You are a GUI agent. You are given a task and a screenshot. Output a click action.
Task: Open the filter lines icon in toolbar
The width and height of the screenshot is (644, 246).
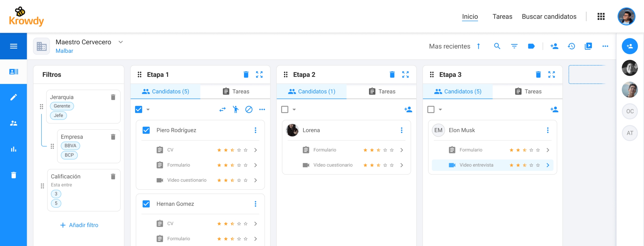point(514,46)
